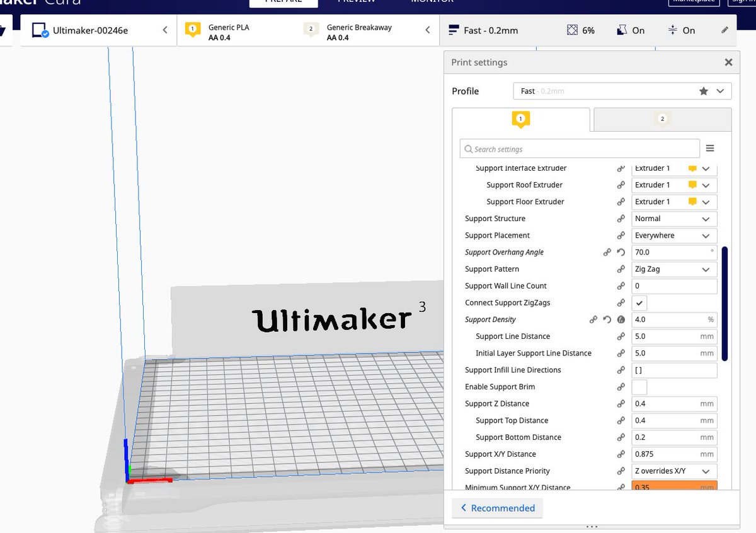Click the 'Support Line Distance' label
756x533 pixels.
[x=513, y=336]
